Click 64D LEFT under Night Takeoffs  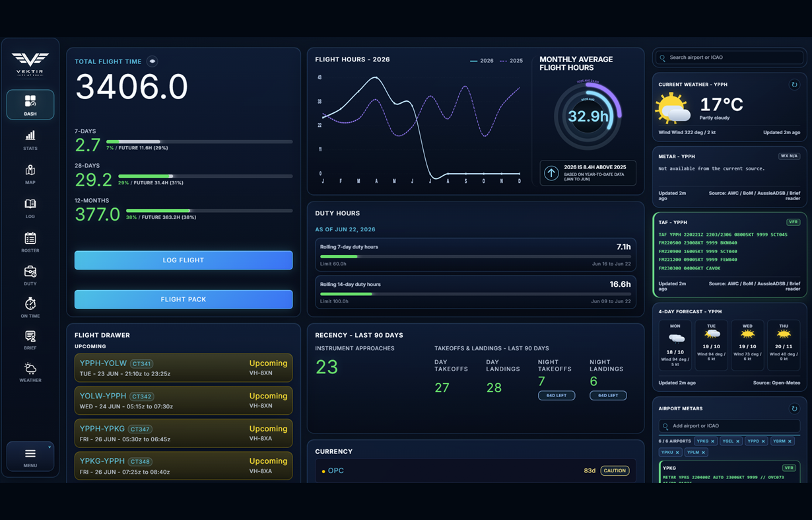pos(557,396)
